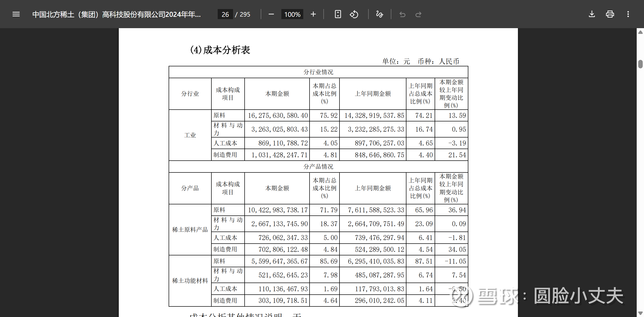Redo the annotation
This screenshot has height=317, width=644.
(x=418, y=14)
